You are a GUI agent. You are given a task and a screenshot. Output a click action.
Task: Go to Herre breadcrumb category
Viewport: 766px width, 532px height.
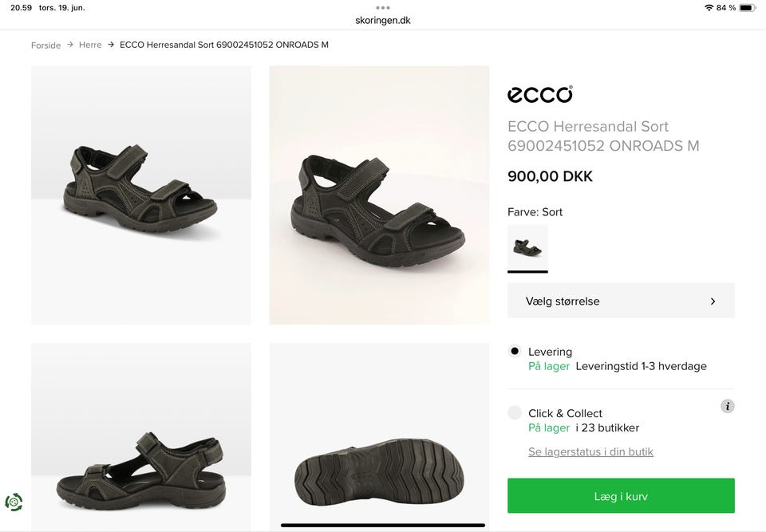90,45
